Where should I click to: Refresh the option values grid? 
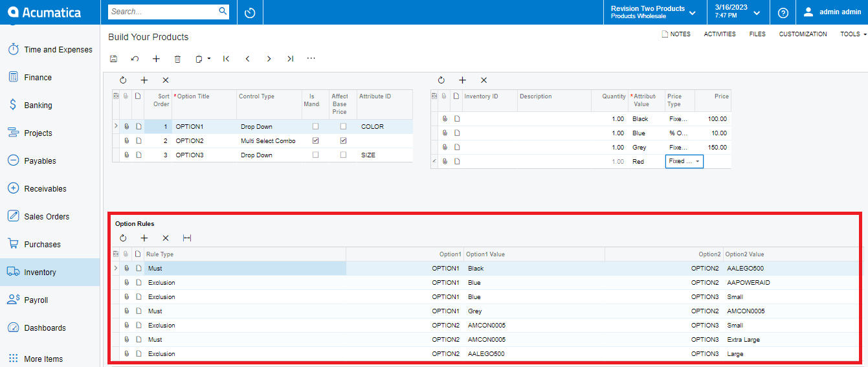coord(441,80)
